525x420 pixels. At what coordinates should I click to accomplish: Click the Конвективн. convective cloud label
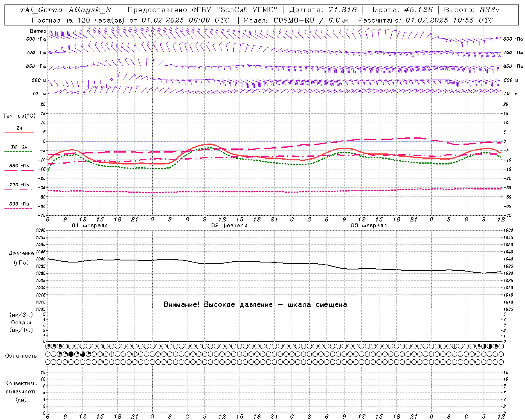tap(21, 383)
